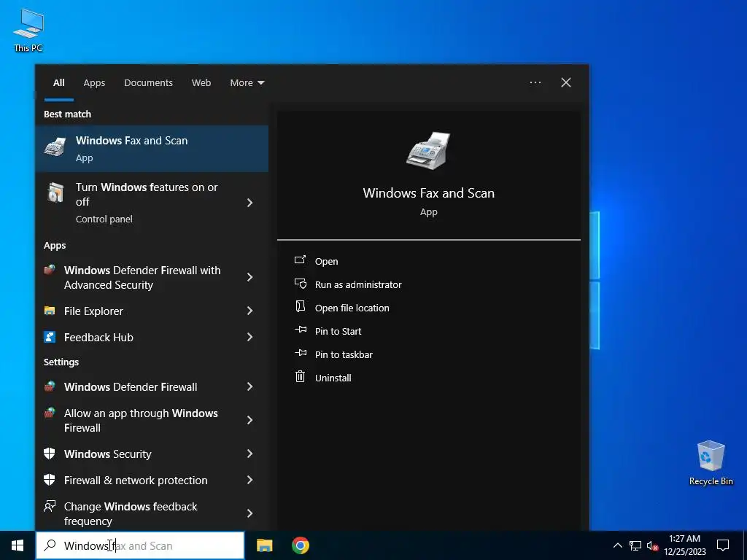The width and height of the screenshot is (747, 560).
Task: Switch to the All search tab
Action: point(58,83)
